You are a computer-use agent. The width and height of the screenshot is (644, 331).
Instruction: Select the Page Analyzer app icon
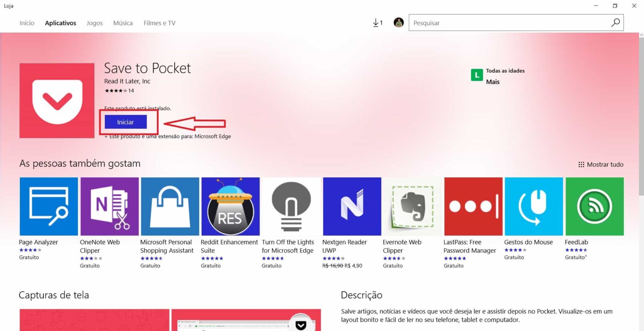49,206
